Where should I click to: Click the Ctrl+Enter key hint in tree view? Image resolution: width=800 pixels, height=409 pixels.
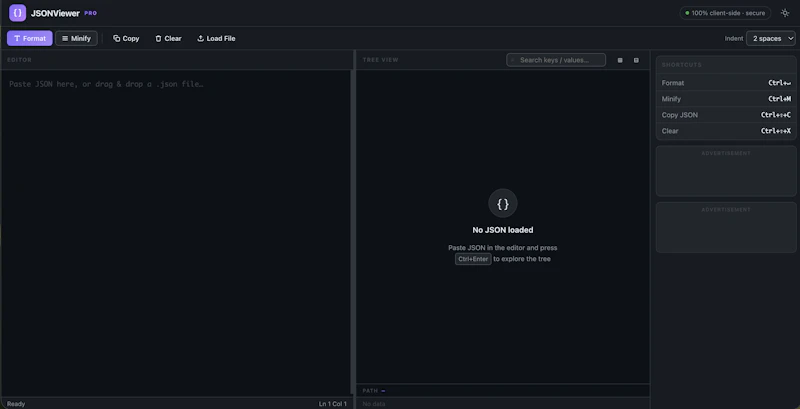click(x=473, y=259)
